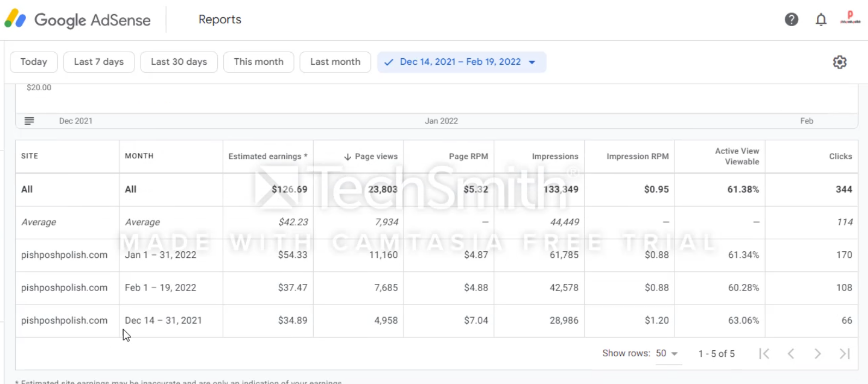Select This month filter
This screenshot has height=384, width=868.
[x=259, y=62]
